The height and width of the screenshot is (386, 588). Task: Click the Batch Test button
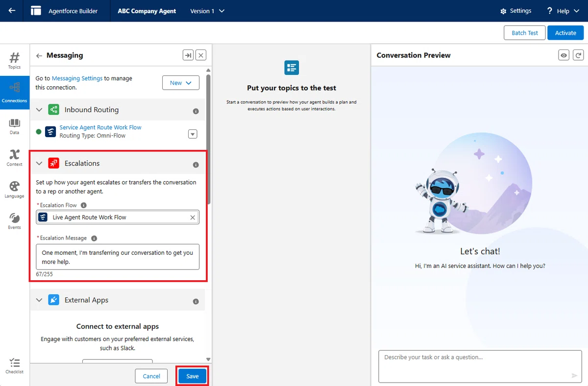[524, 33]
